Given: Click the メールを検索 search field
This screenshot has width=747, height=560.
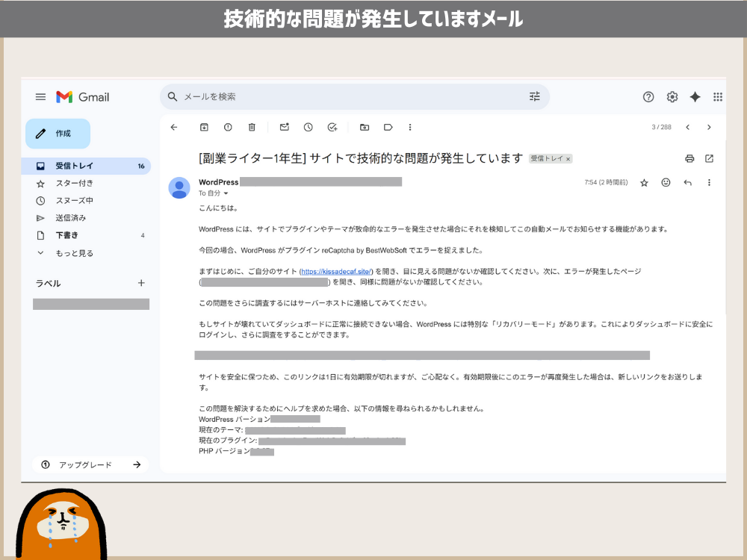Looking at the screenshot, I should pos(353,96).
